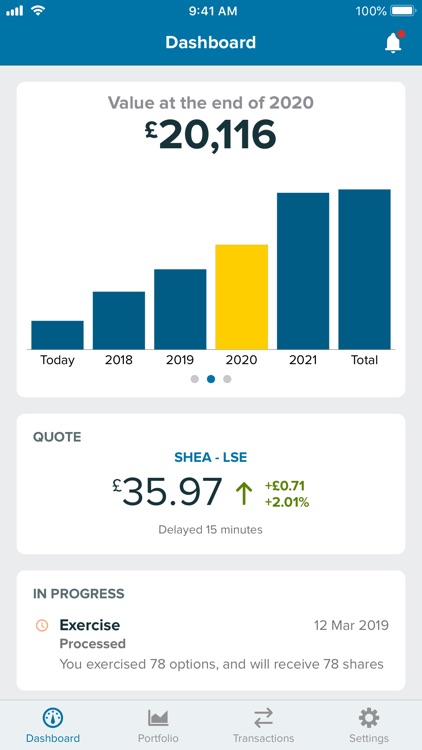Open the Settings gear icon
This screenshot has width=422, height=750.
[369, 717]
